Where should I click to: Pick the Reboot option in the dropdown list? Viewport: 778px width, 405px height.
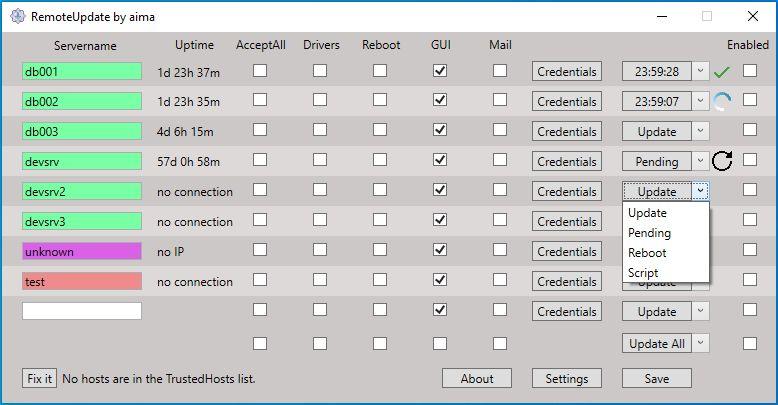(647, 253)
